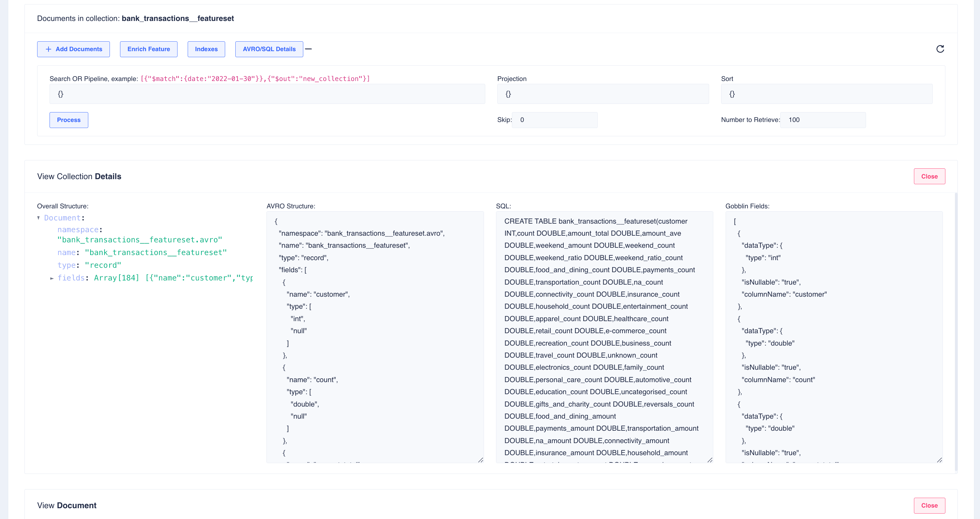Expand the fields Array[184] node
Screen dimensions: 980x519
click(x=52, y=278)
